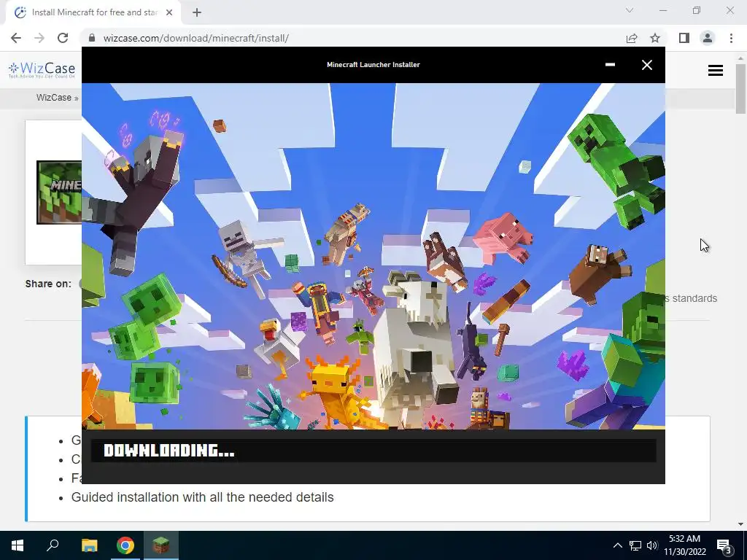Image resolution: width=747 pixels, height=560 pixels.
Task: Select Minecraft installer taskbar icon
Action: 161,545
